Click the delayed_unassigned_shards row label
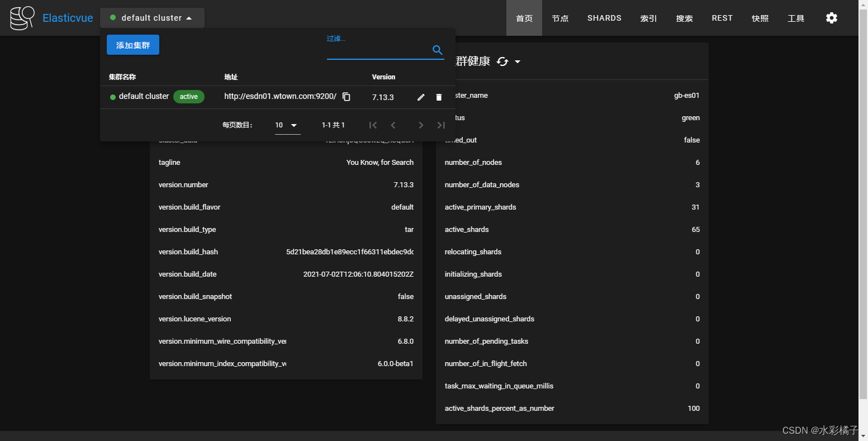 (x=490, y=319)
